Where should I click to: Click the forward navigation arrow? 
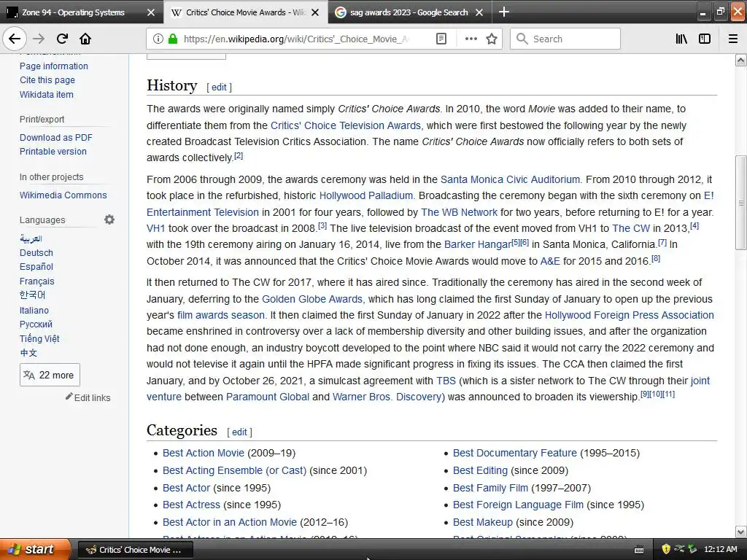pyautogui.click(x=39, y=39)
